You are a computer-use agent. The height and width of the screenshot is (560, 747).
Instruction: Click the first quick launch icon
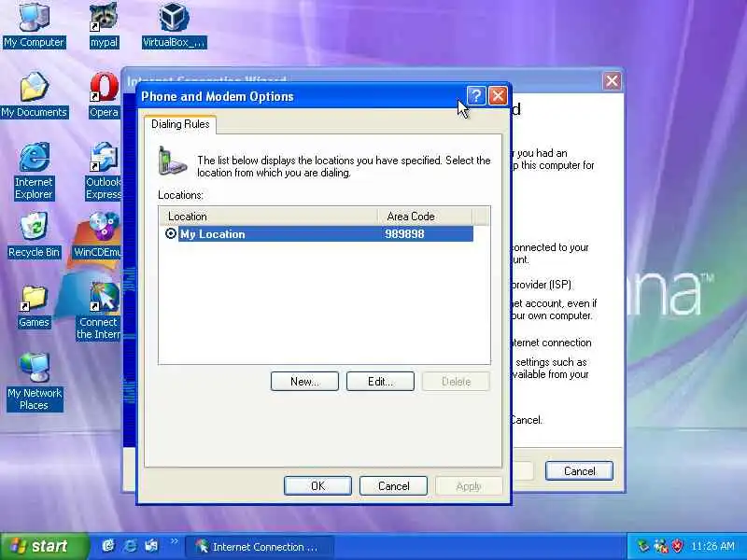coord(108,546)
